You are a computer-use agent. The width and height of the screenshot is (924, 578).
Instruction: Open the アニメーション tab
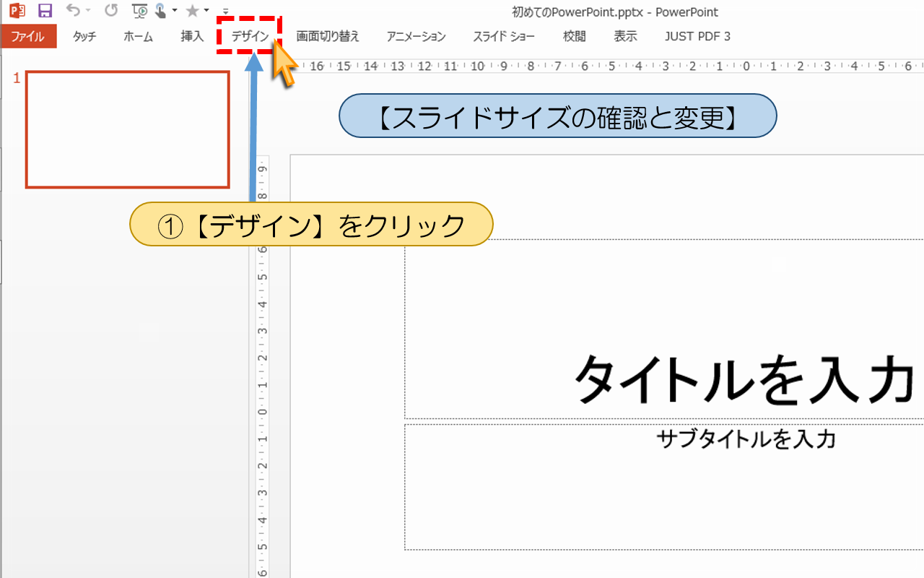click(x=415, y=35)
